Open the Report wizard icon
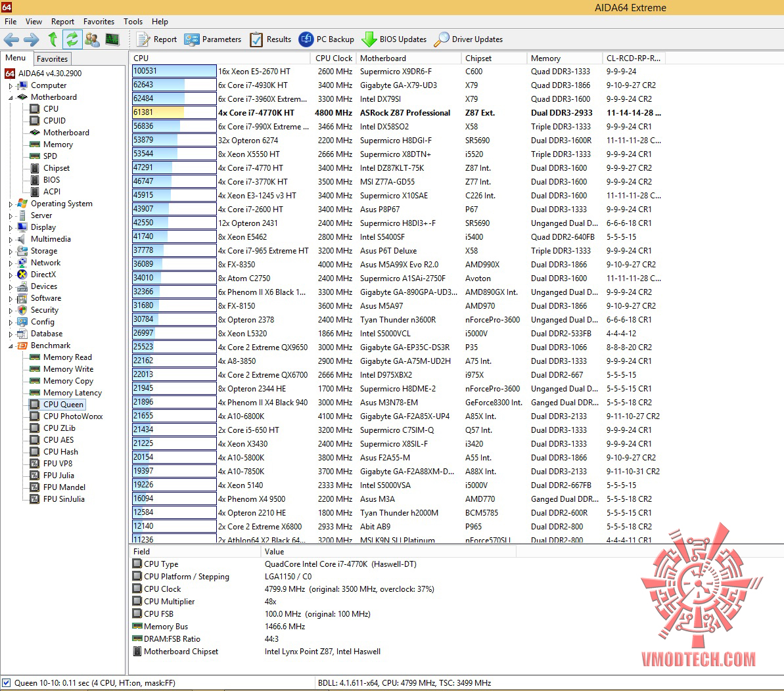 pyautogui.click(x=143, y=39)
